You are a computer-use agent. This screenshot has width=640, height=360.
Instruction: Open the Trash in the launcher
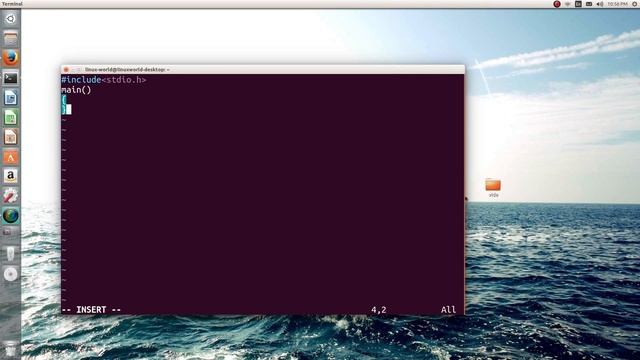coord(11,349)
